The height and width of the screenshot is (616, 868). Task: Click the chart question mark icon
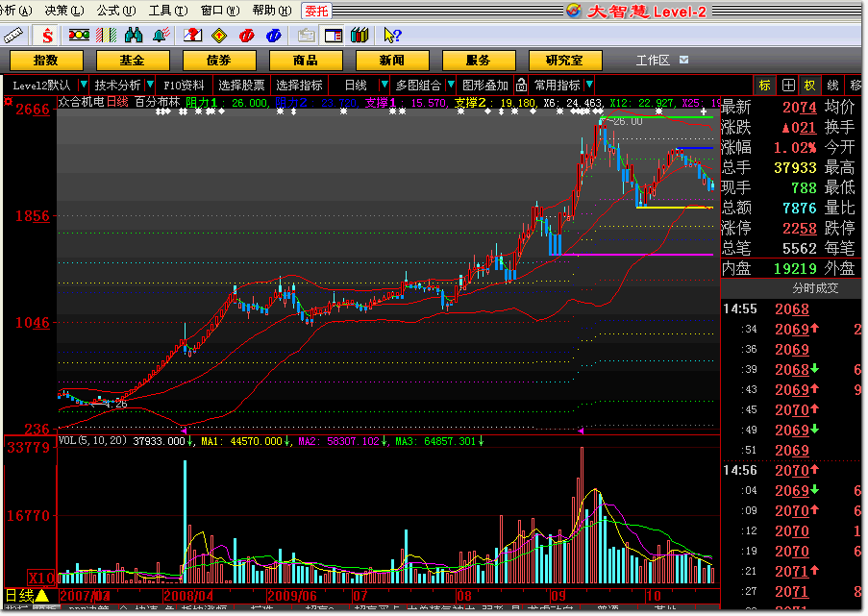point(192,36)
